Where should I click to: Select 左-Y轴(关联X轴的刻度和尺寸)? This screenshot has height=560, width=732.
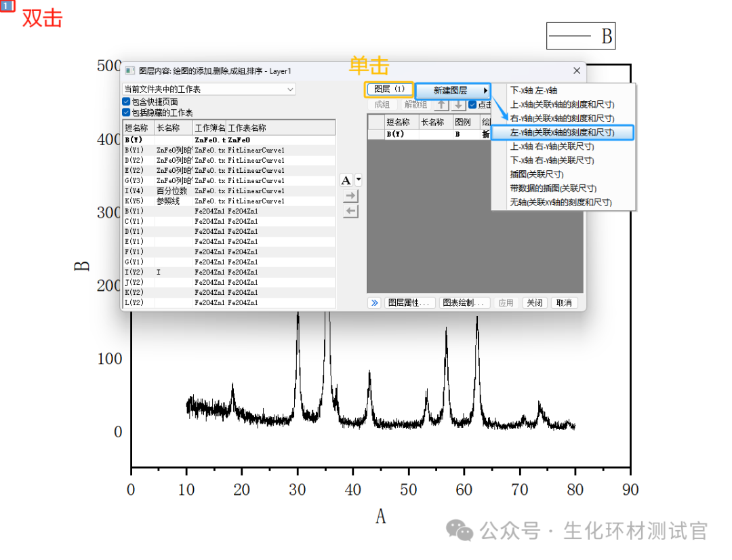(x=563, y=132)
